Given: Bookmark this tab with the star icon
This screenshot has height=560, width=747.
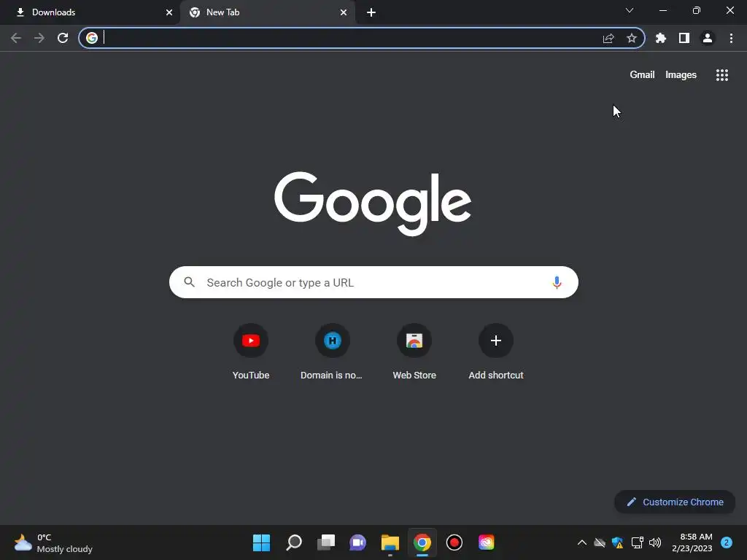Looking at the screenshot, I should (x=632, y=38).
